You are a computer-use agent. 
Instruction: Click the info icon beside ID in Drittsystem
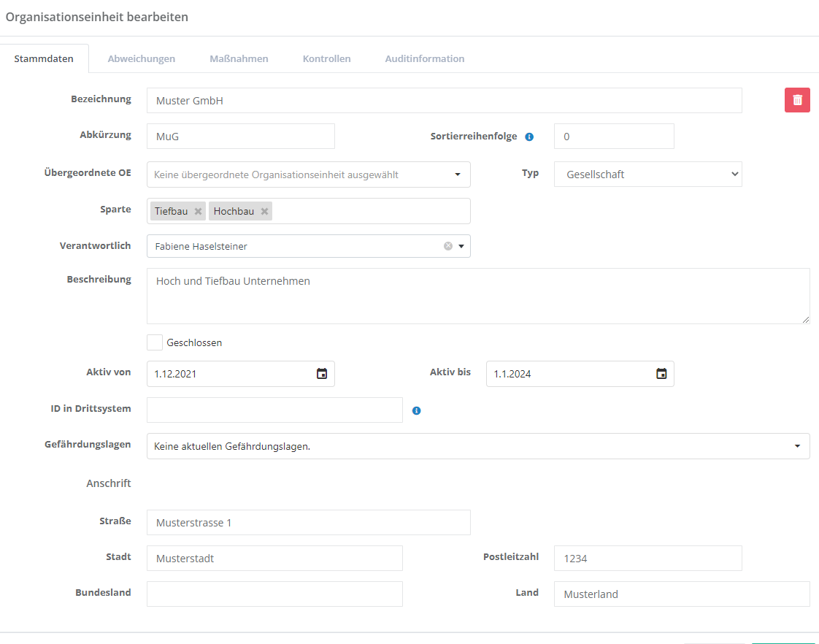click(416, 411)
